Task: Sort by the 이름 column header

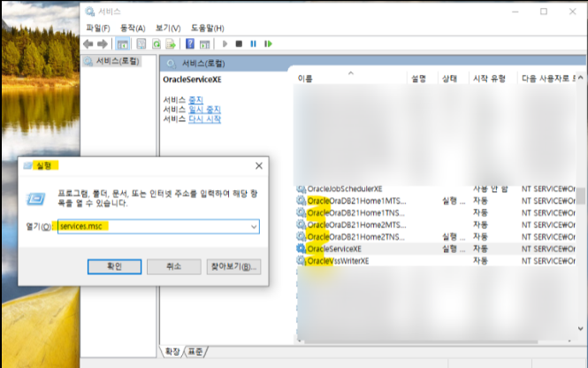Action: click(x=350, y=79)
